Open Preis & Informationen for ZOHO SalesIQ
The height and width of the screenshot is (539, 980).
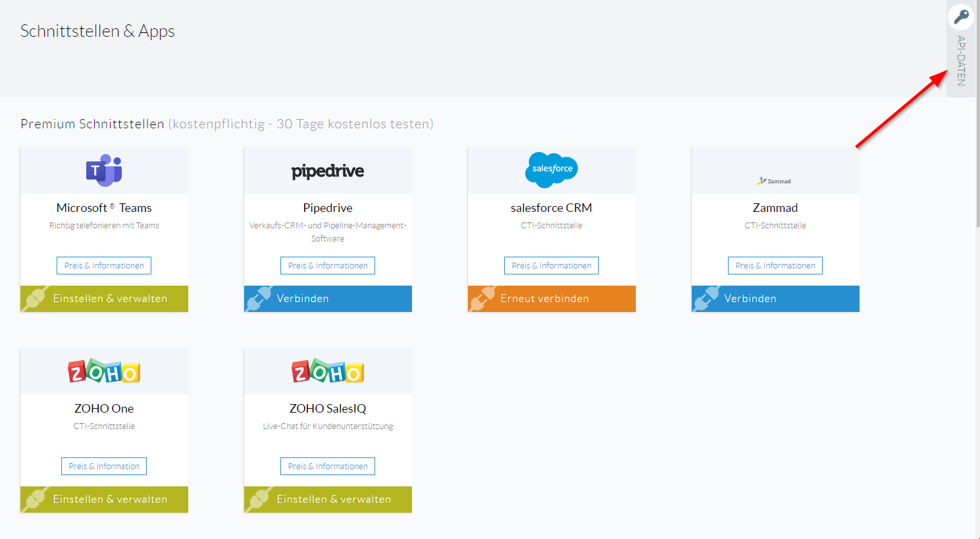(x=328, y=467)
